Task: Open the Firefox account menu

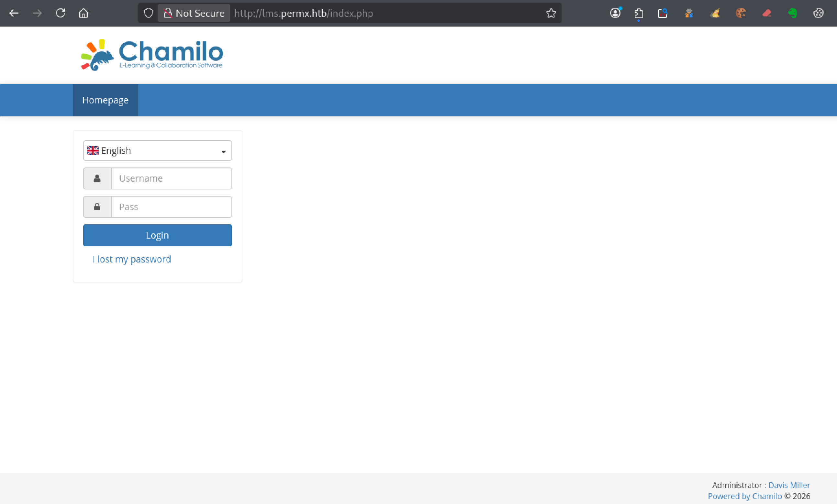Action: coord(615,13)
